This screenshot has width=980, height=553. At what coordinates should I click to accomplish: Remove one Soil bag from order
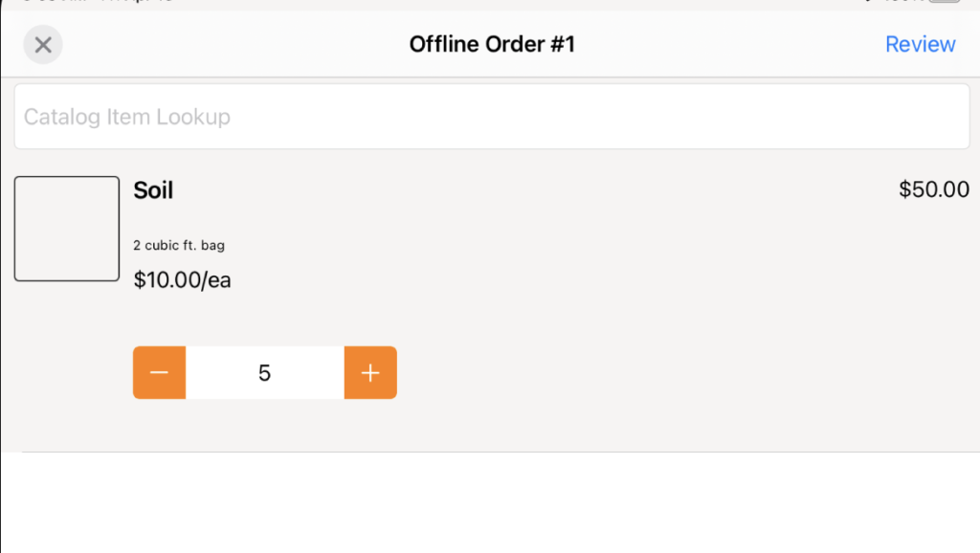160,372
